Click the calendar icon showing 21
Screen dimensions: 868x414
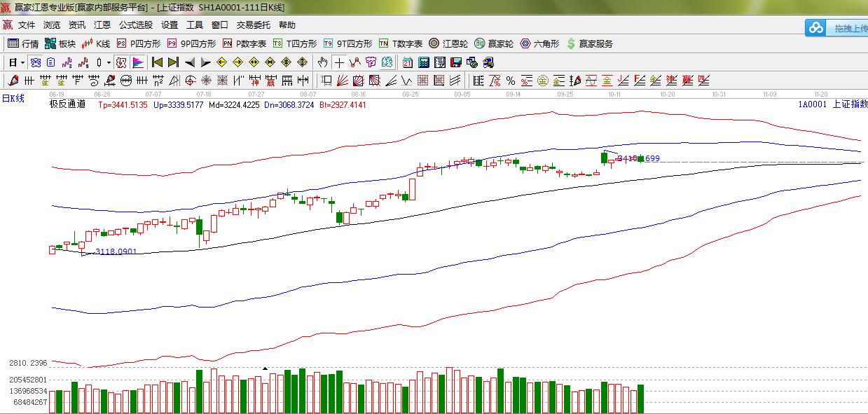click(408, 62)
